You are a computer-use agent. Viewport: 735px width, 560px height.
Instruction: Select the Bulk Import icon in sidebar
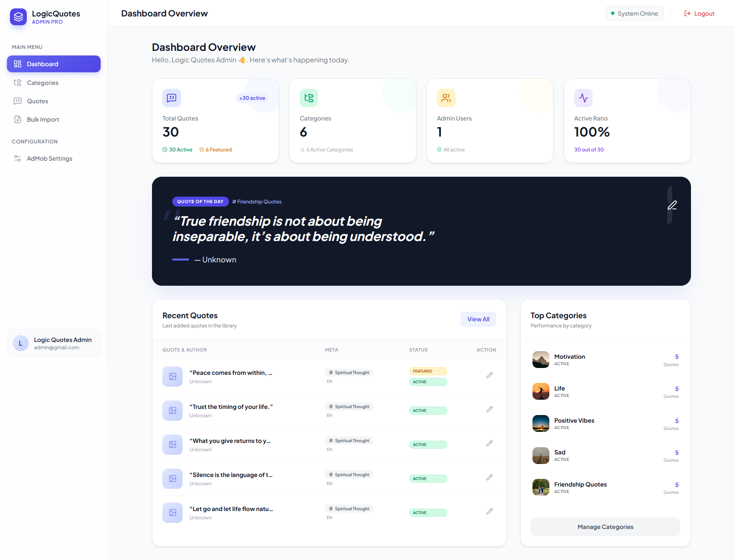18,119
